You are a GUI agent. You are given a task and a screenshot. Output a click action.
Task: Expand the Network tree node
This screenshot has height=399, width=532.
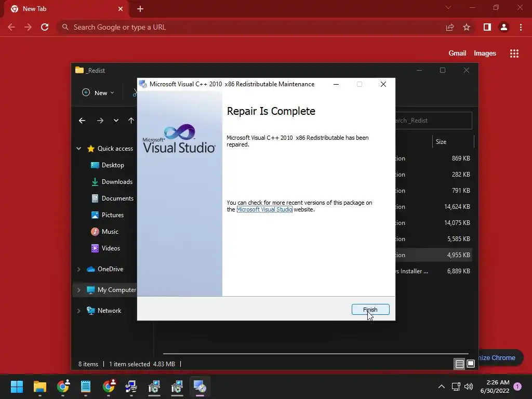[79, 311]
